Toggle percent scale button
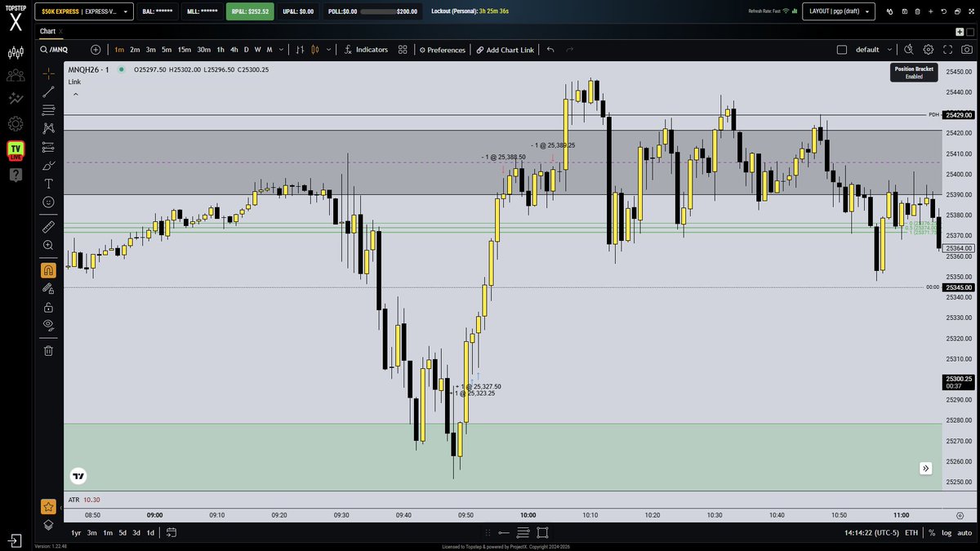980x551 pixels. click(931, 532)
